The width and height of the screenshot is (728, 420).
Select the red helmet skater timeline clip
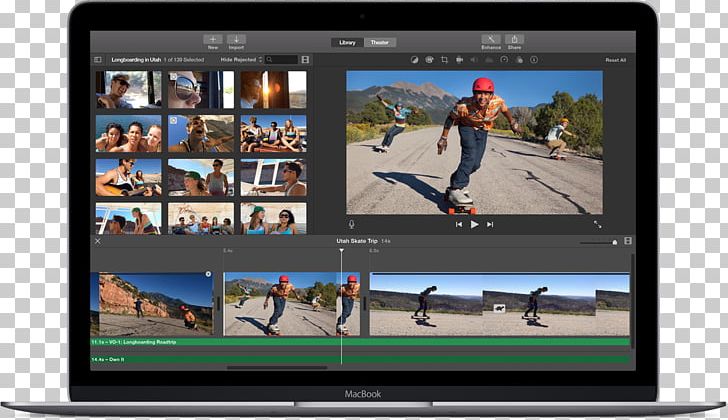(x=292, y=304)
